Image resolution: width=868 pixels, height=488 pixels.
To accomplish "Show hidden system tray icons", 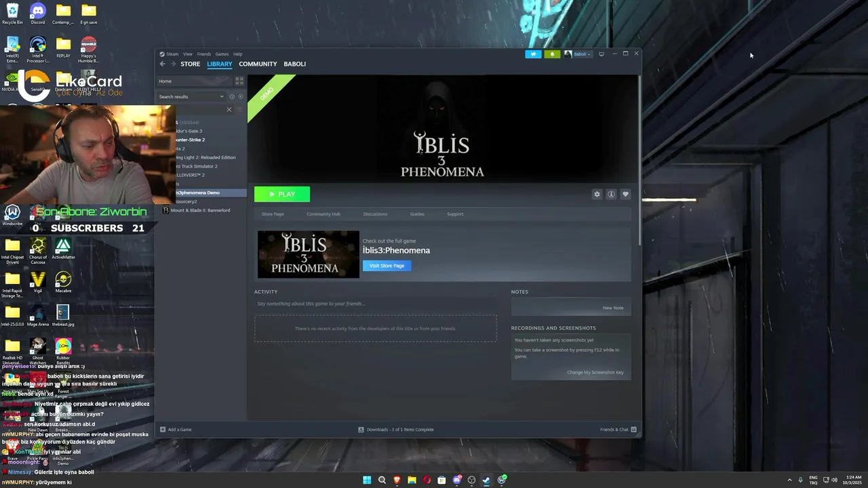I will 789,480.
